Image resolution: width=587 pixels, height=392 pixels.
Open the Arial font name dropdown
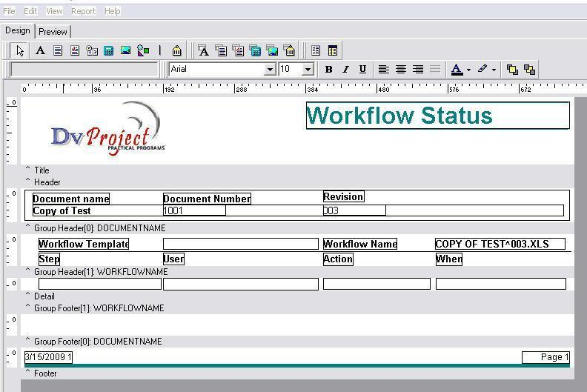pos(270,69)
